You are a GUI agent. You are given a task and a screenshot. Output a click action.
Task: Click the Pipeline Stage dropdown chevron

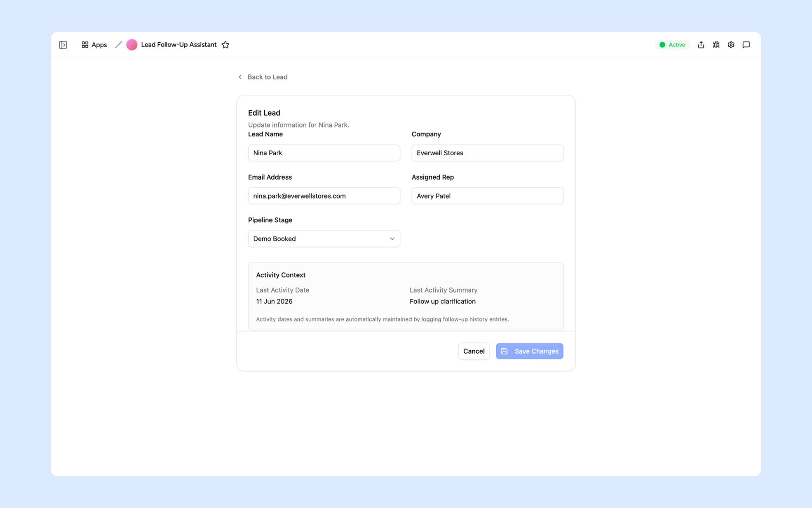point(392,239)
